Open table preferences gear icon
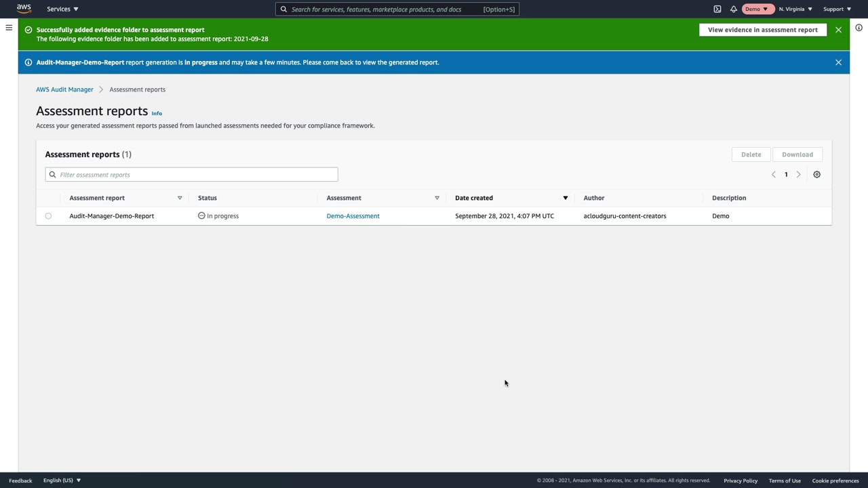The height and width of the screenshot is (488, 868). click(816, 175)
